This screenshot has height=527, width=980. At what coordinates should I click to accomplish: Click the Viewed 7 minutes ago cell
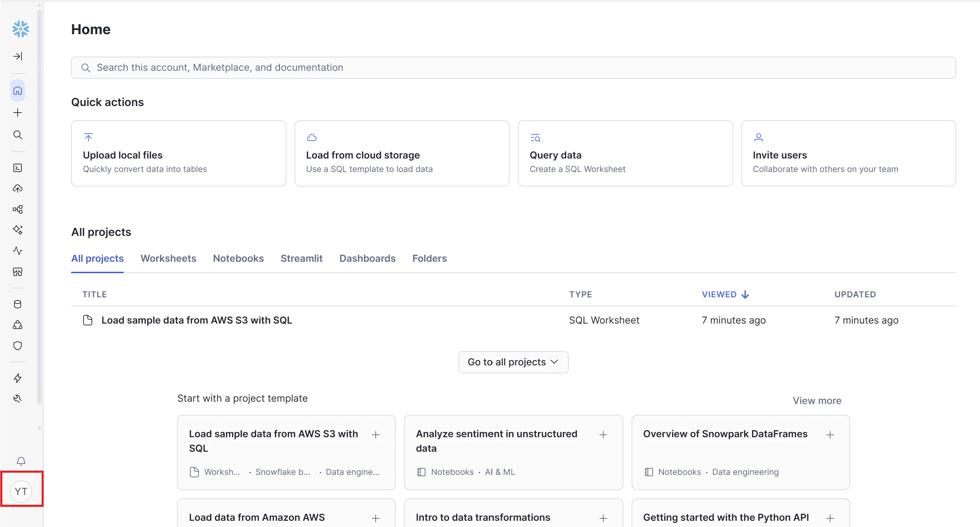[733, 320]
